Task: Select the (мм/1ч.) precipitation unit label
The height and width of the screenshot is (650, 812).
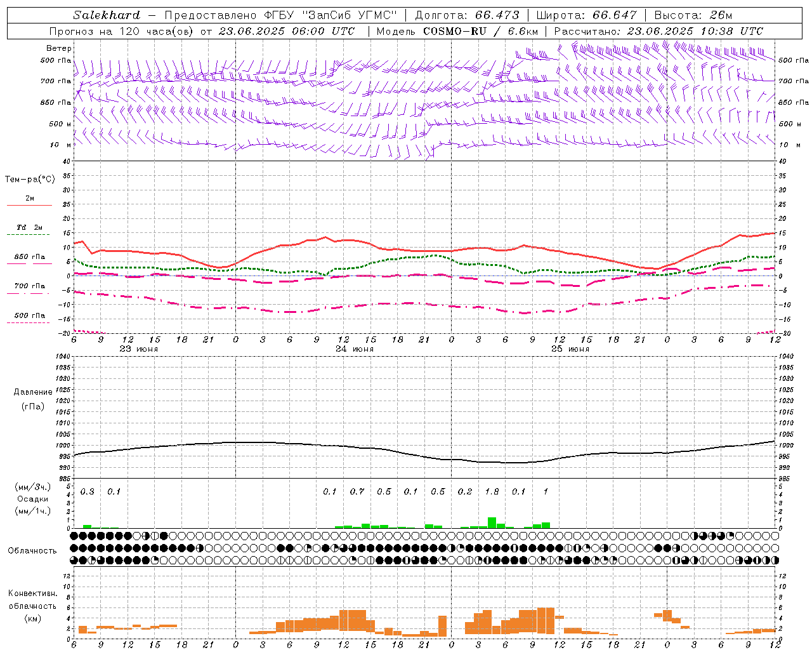Action: click(32, 511)
